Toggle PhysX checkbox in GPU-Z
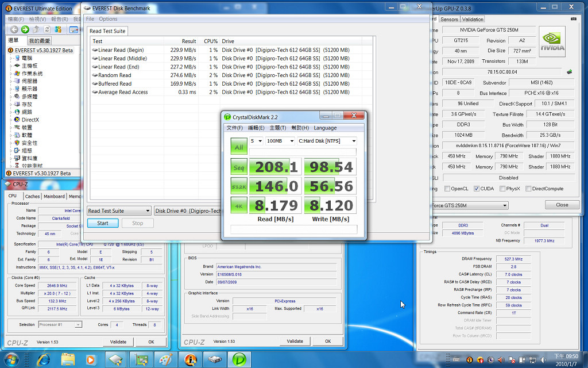 coord(502,189)
